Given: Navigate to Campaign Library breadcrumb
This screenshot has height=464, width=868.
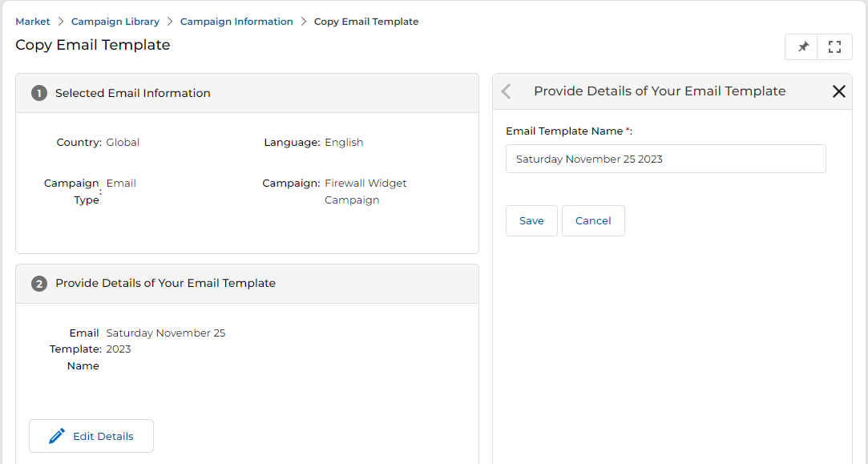Looking at the screenshot, I should click(115, 22).
